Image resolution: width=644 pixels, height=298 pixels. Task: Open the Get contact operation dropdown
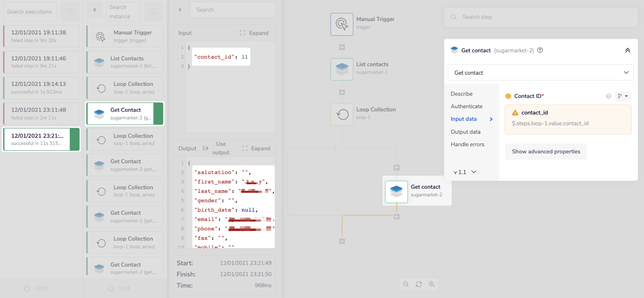(541, 72)
